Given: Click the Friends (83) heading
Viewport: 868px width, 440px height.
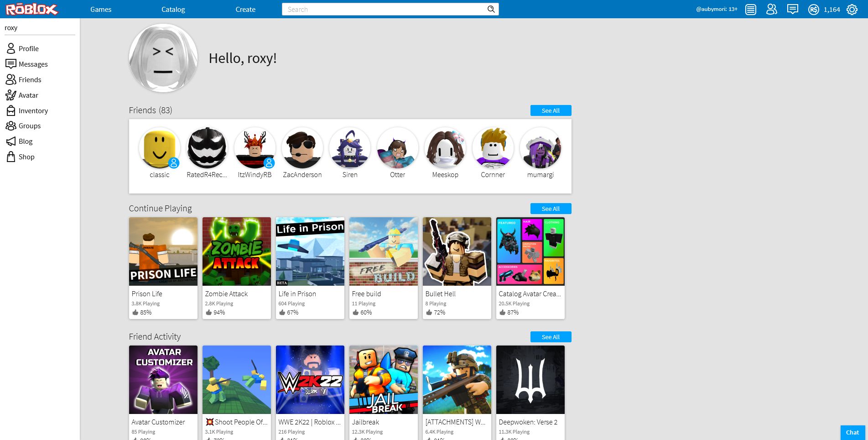Looking at the screenshot, I should [151, 110].
